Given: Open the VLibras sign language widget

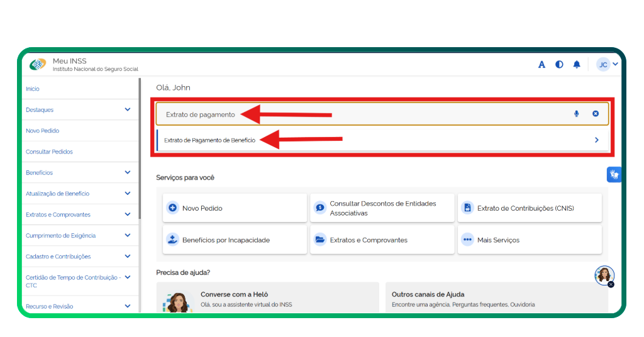Looking at the screenshot, I should click(x=614, y=174).
